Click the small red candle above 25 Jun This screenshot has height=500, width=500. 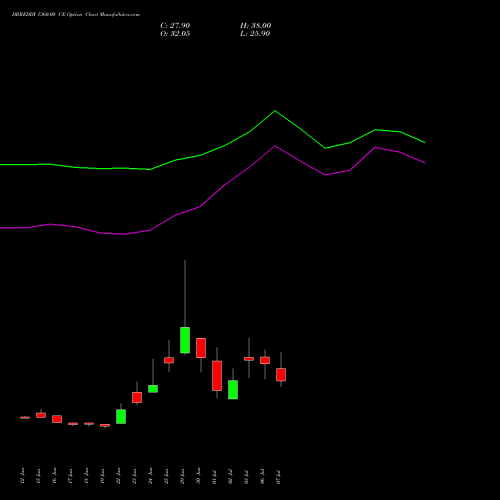tap(169, 360)
